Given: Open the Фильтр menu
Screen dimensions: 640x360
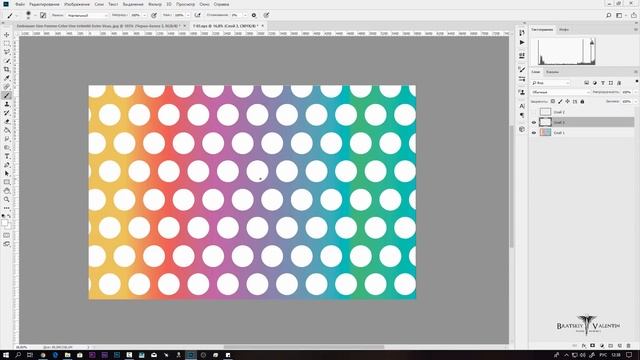Looking at the screenshot, I should (x=155, y=4).
